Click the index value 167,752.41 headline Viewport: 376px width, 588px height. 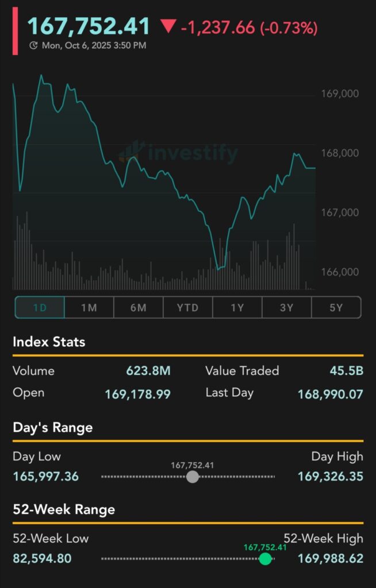89,26
